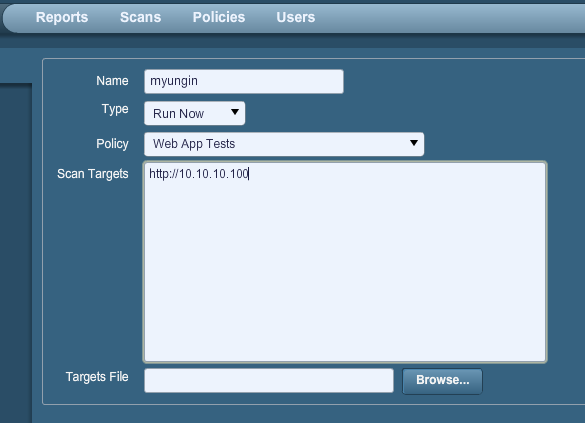Click the blank navigation bar right of Users

pos(448,17)
